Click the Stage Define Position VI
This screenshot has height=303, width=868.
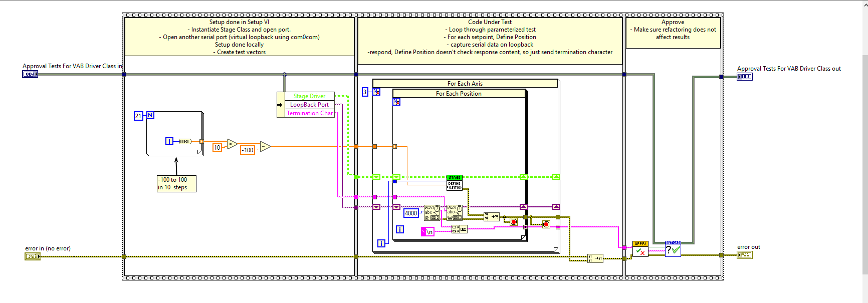[x=455, y=183]
